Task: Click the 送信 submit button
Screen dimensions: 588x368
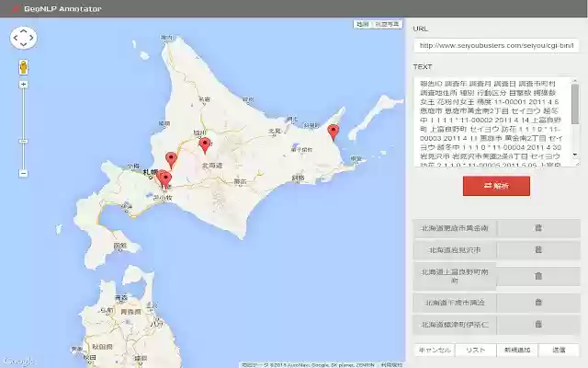Action: pyautogui.click(x=559, y=350)
